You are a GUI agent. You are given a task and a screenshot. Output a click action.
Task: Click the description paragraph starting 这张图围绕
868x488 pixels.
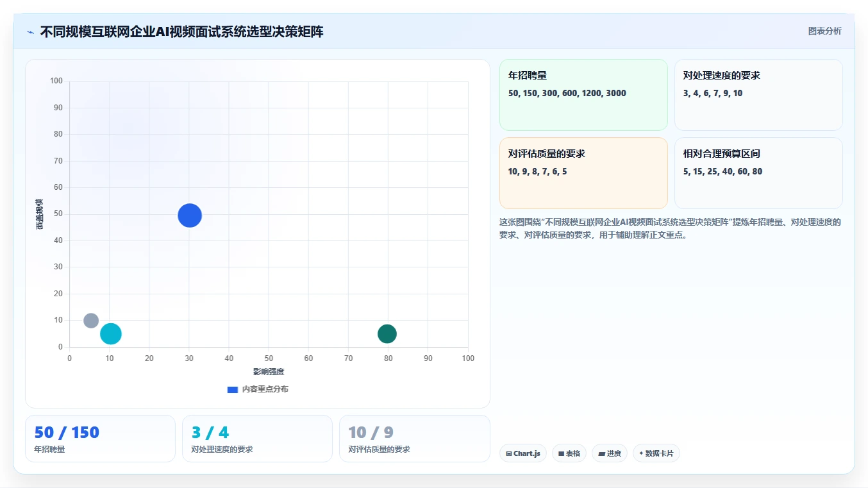click(670, 228)
